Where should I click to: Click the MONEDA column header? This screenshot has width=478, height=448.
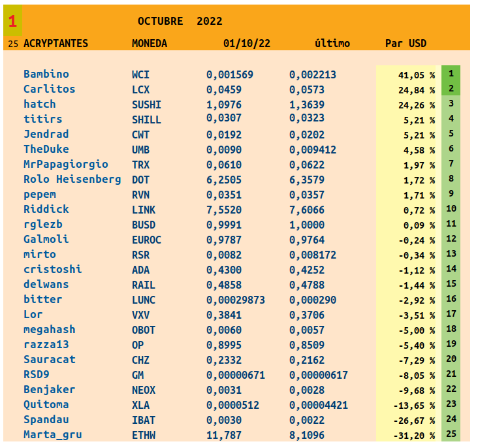(x=149, y=44)
